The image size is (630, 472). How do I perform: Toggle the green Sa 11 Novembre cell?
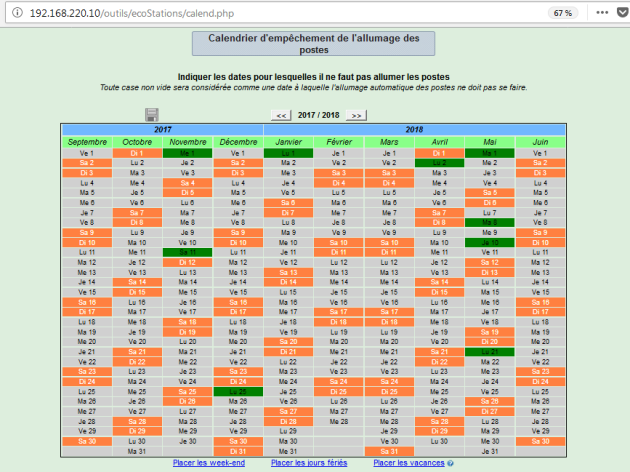[187, 252]
